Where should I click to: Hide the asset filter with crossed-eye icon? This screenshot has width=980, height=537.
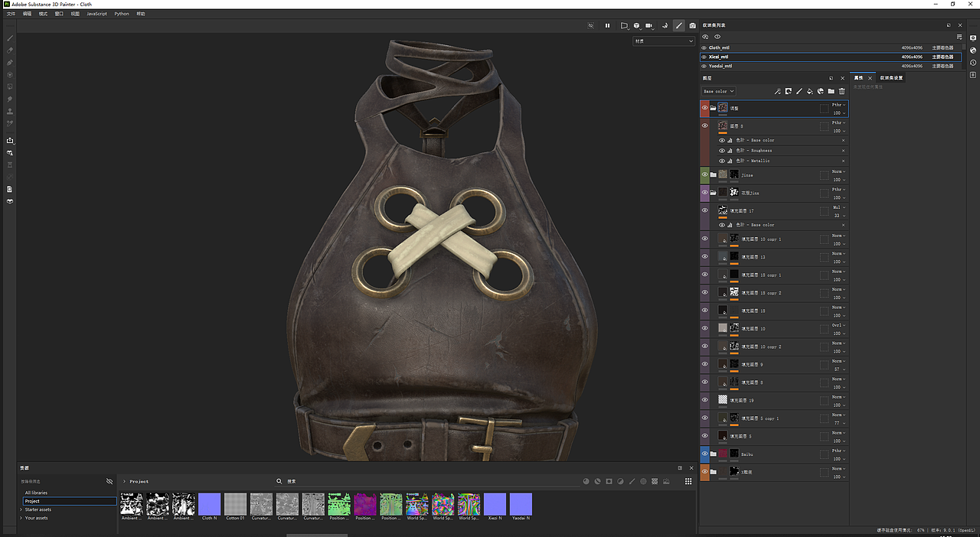coord(109,481)
